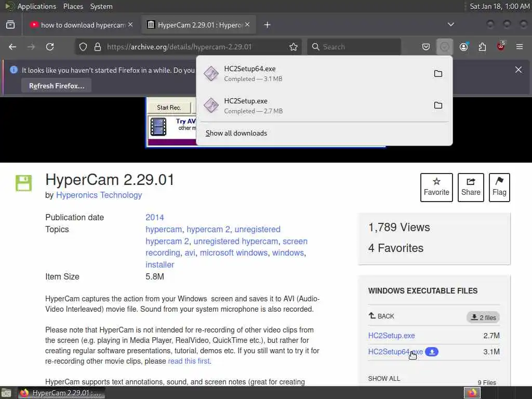Open tracking protection shield icon
This screenshot has height=399, width=532.
pyautogui.click(x=83, y=47)
